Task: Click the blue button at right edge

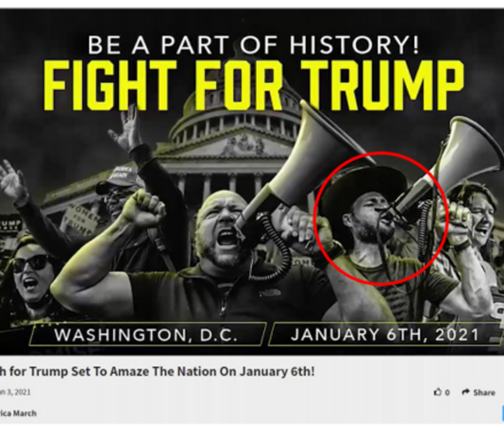Action: click(502, 413)
